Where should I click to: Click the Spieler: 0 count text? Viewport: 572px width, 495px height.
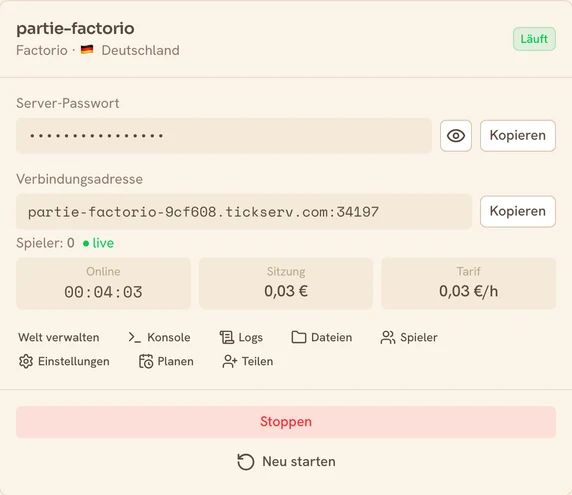[45, 243]
